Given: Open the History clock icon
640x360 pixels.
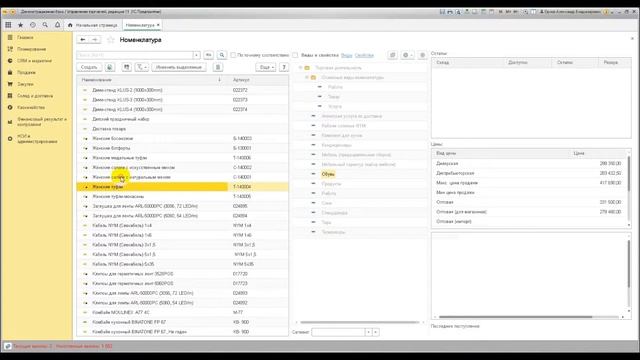Looking at the screenshot, I should coord(33,25).
